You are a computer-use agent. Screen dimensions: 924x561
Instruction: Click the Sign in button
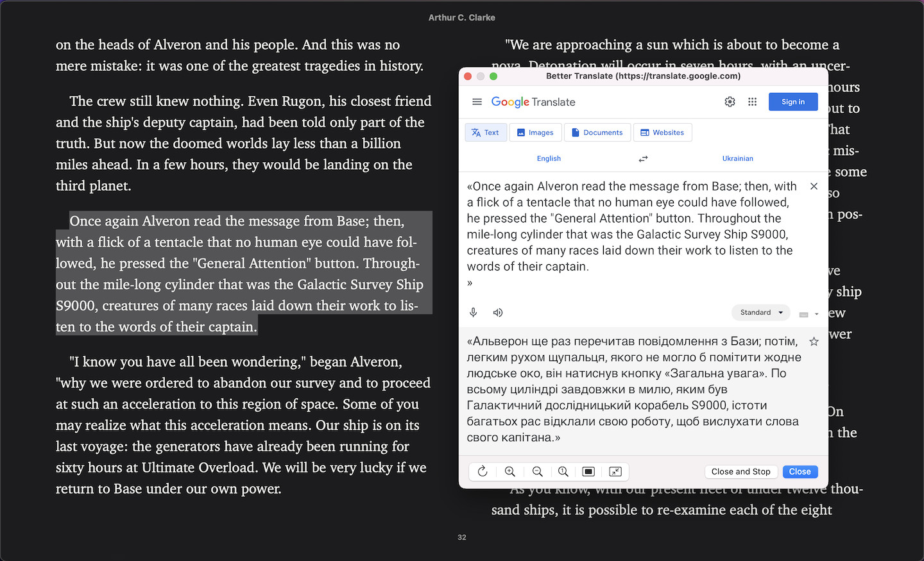[793, 102]
